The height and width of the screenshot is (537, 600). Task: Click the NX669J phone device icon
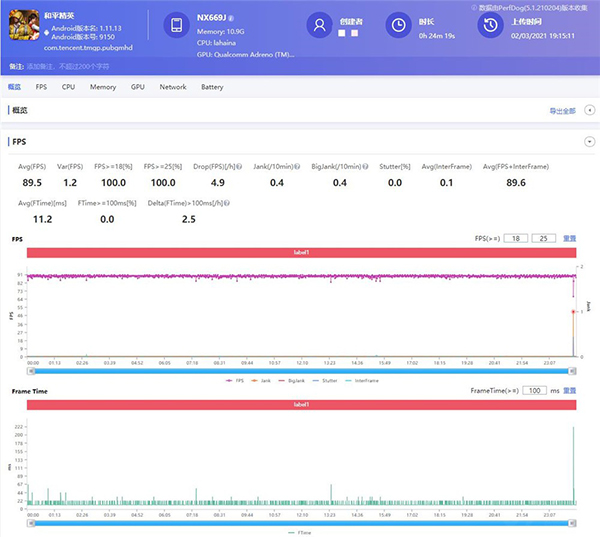(x=176, y=27)
